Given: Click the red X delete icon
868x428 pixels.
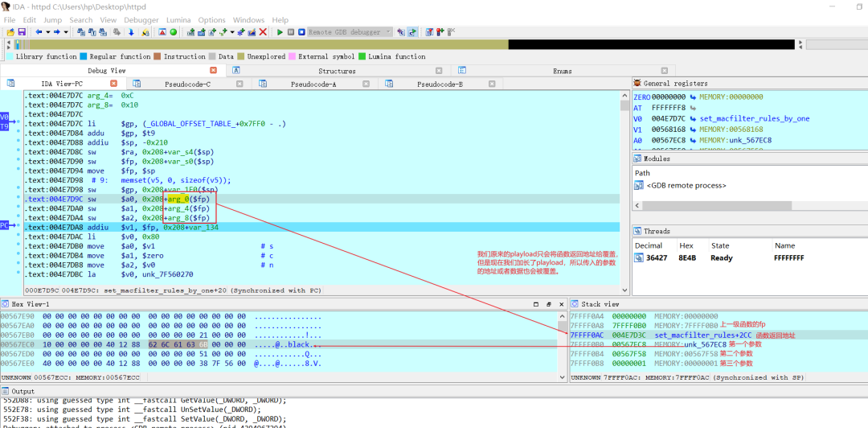Looking at the screenshot, I should tap(263, 32).
